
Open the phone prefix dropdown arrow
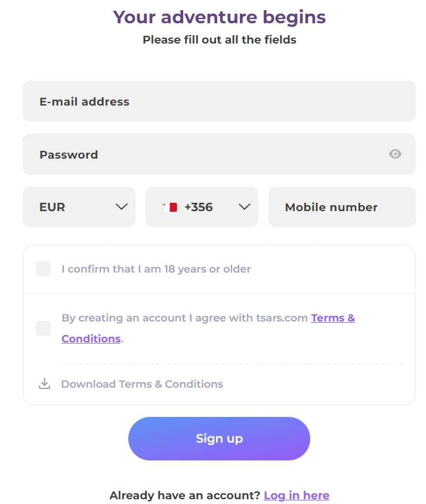pos(244,207)
